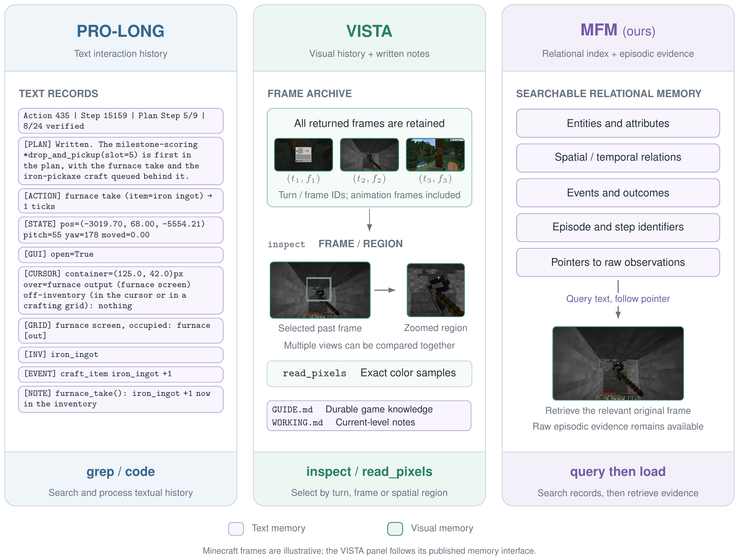Click the '[INV] iron_ingot' record
The height and width of the screenshot is (560, 739).
pyautogui.click(x=121, y=355)
